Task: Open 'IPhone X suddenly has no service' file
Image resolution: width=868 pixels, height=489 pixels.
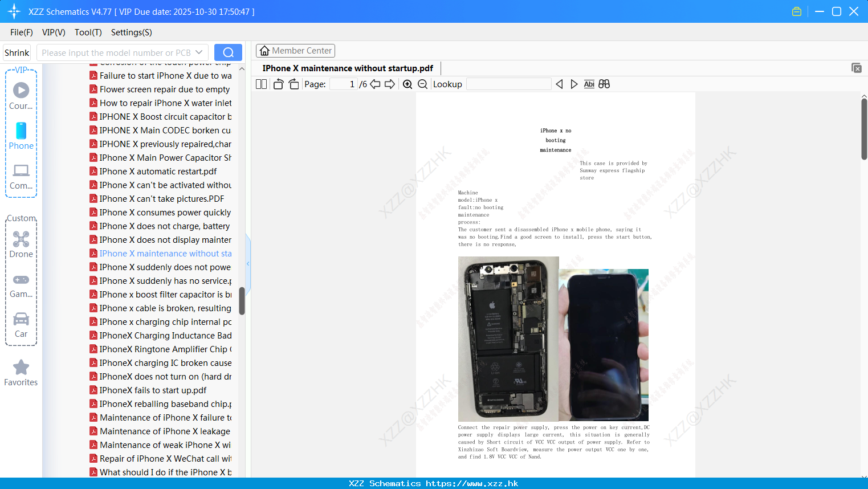Action: pos(161,281)
